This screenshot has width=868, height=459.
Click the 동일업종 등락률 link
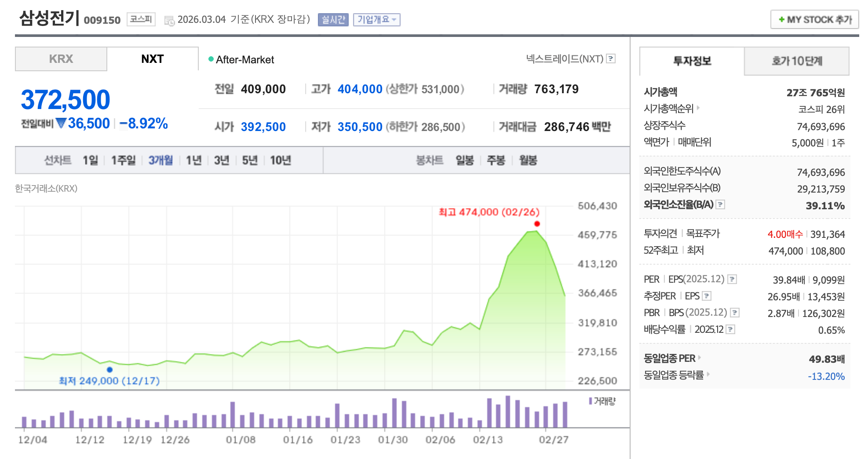[x=674, y=375]
